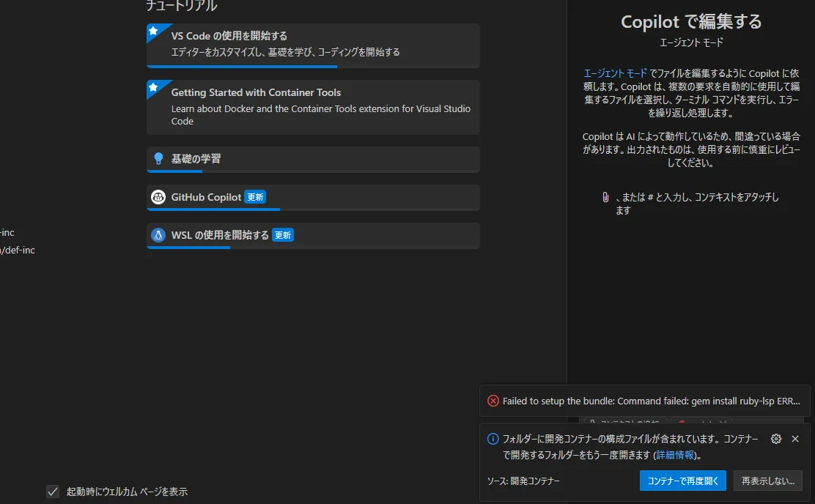Viewport: 815px width, 504px height.
Task: Click the info icon on dev container notification
Action: tap(493, 439)
